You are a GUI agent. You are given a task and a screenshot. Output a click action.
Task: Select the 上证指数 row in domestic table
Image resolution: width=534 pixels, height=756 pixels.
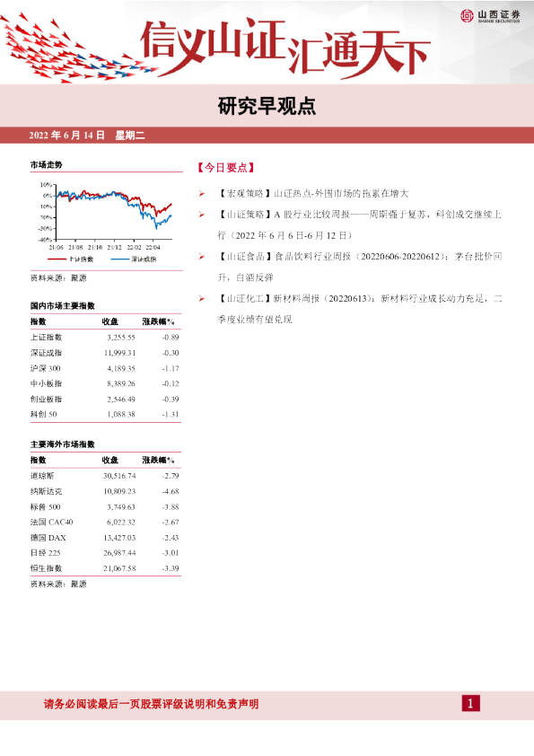pos(105,338)
